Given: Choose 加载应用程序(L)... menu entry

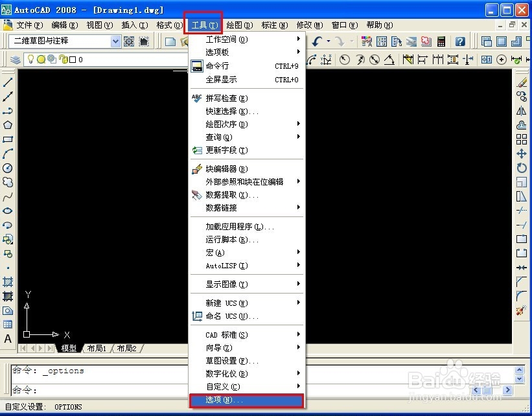Looking at the screenshot, I should pos(247,227).
